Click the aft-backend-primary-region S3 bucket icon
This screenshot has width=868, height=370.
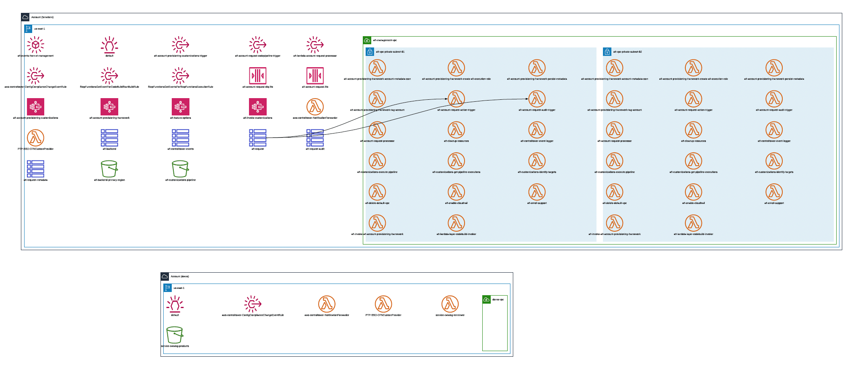click(109, 168)
